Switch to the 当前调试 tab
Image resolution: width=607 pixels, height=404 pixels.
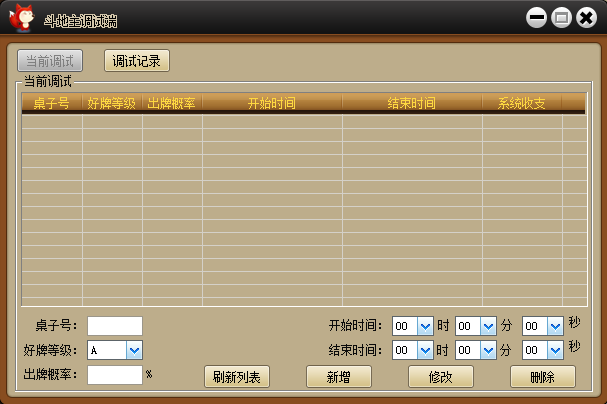(x=50, y=61)
